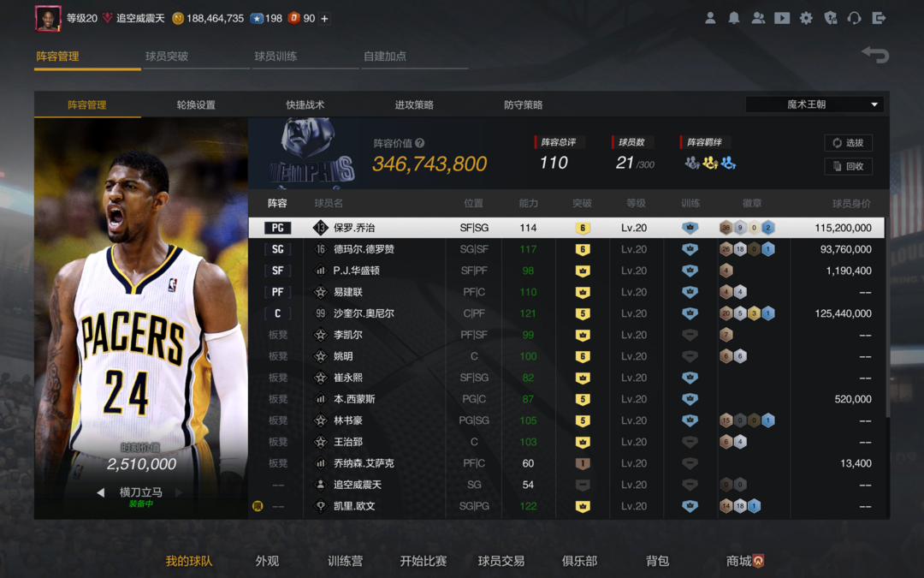Click the lineup value help question mark
The height and width of the screenshot is (578, 924).
point(419,144)
